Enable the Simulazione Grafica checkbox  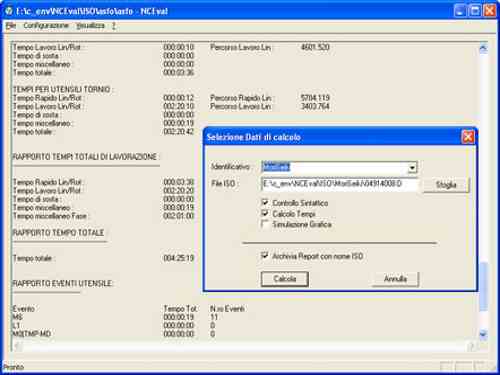(x=265, y=224)
